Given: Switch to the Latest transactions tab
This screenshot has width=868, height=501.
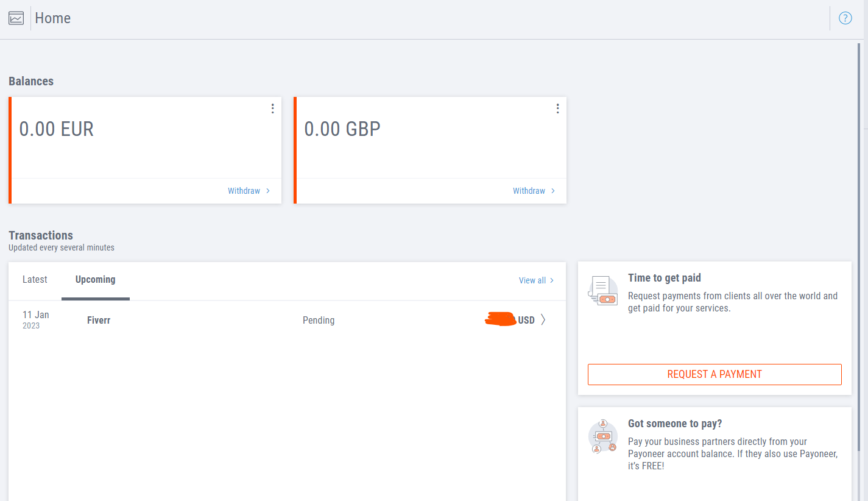Looking at the screenshot, I should (35, 280).
